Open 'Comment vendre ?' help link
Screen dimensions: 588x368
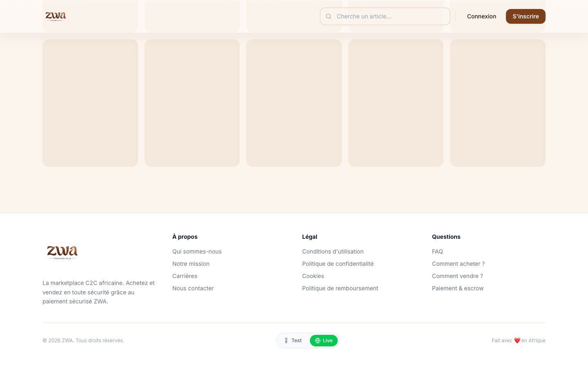tap(457, 276)
